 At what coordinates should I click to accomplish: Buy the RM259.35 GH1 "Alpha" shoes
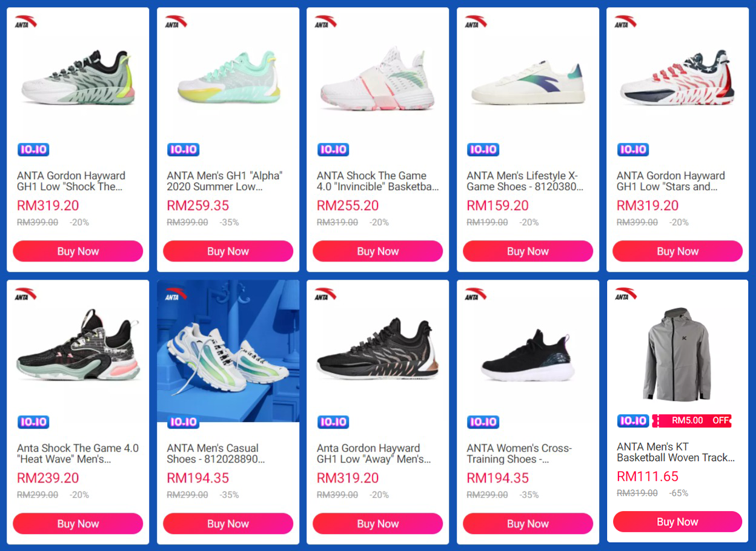[x=228, y=251]
